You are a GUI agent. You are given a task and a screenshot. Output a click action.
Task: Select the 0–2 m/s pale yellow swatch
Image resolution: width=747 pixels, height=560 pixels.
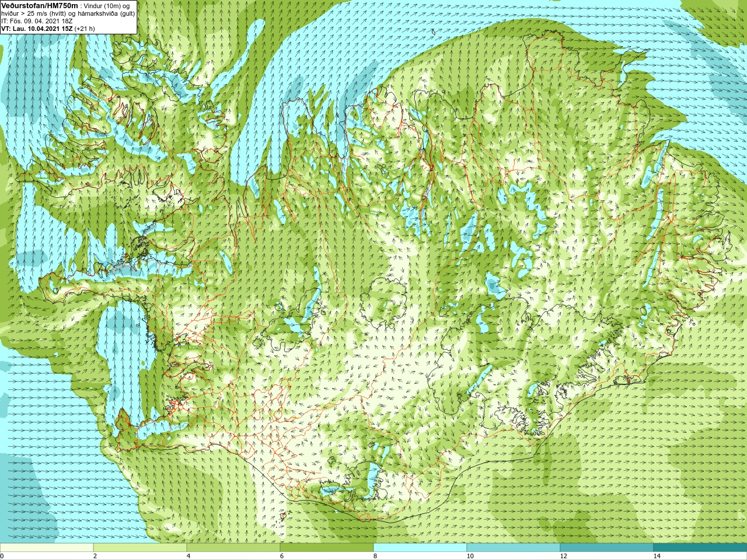pyautogui.click(x=47, y=548)
